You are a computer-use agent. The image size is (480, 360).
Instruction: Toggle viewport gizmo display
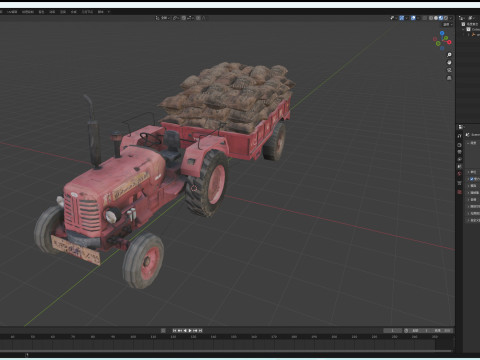pos(402,18)
